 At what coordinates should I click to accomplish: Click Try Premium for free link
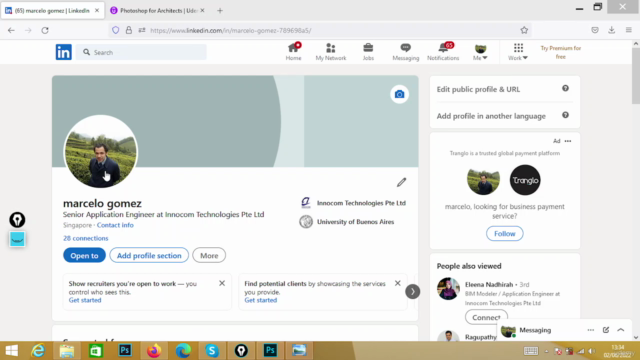pos(560,52)
